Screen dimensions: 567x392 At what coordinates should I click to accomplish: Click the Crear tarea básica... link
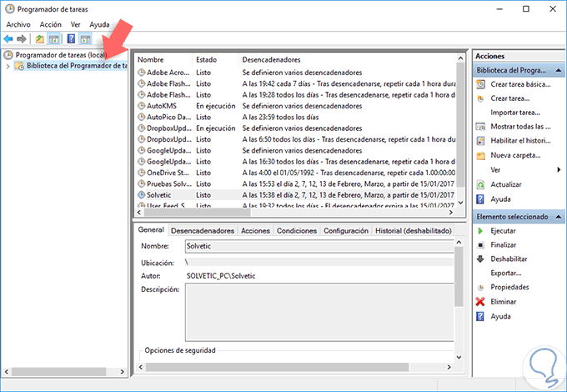point(520,84)
